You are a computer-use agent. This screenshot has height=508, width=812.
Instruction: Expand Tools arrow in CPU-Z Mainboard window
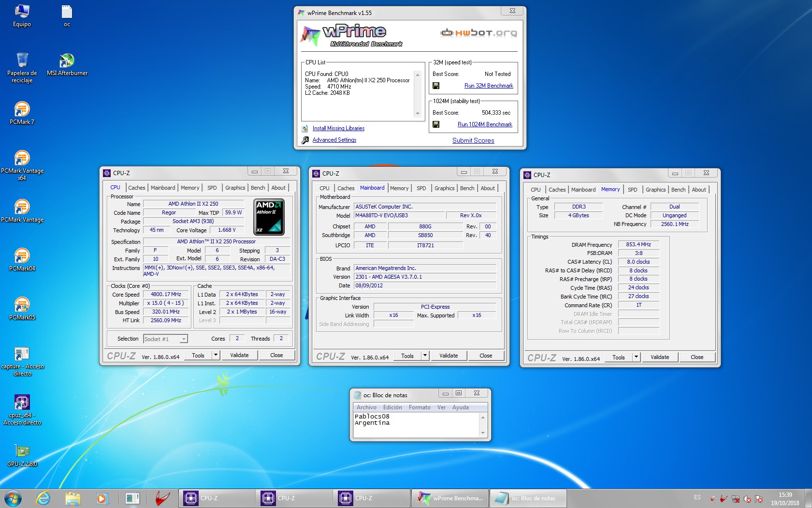point(425,356)
